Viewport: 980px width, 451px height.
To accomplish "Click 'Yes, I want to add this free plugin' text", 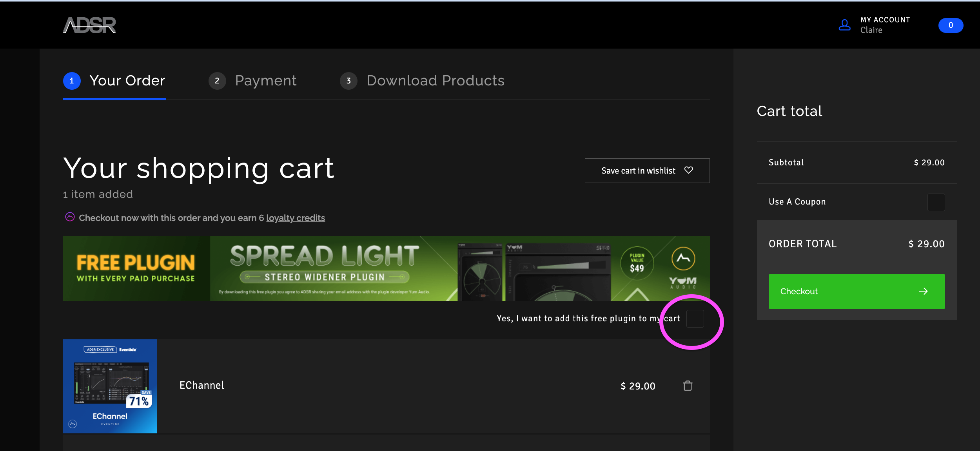I will [588, 319].
